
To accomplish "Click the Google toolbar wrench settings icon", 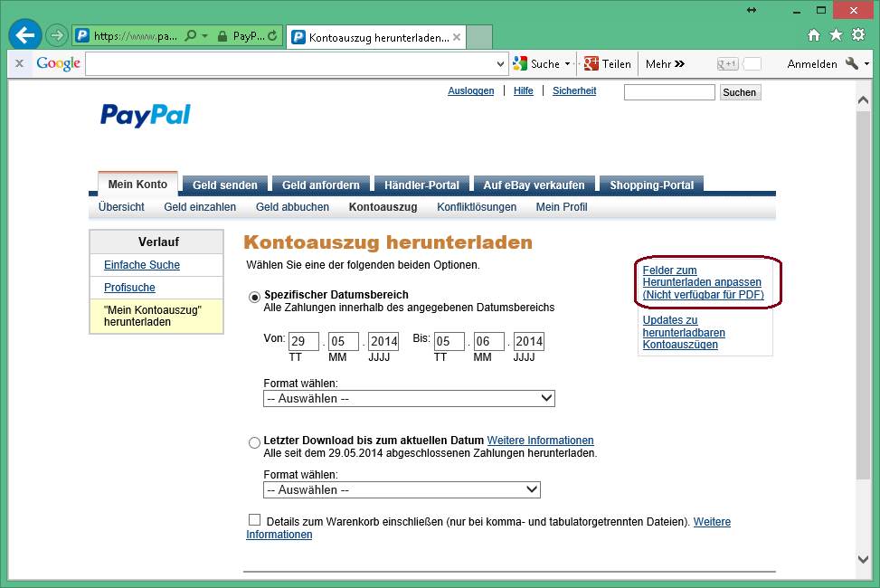I will [852, 63].
